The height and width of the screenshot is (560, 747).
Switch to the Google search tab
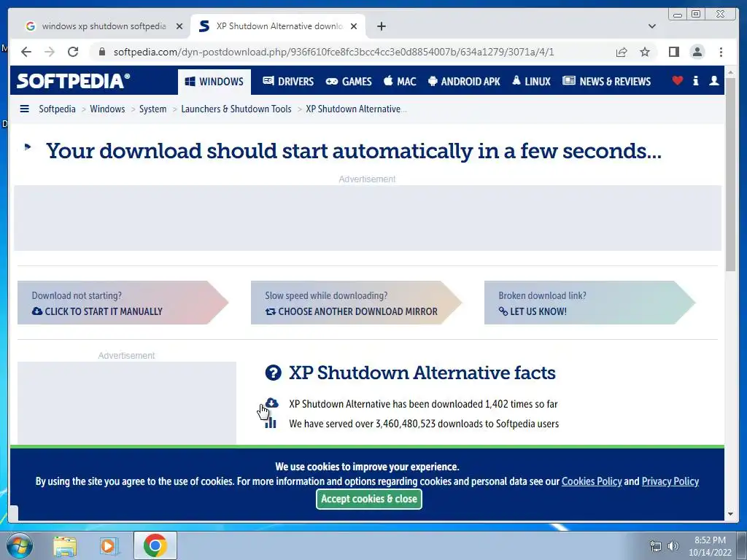pyautogui.click(x=102, y=26)
